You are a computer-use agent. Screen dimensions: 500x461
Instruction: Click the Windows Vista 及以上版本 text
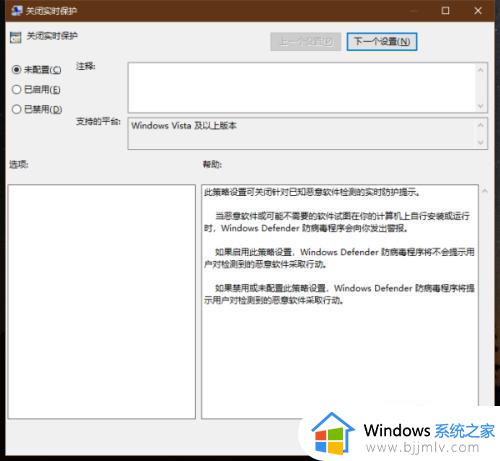[x=184, y=126]
